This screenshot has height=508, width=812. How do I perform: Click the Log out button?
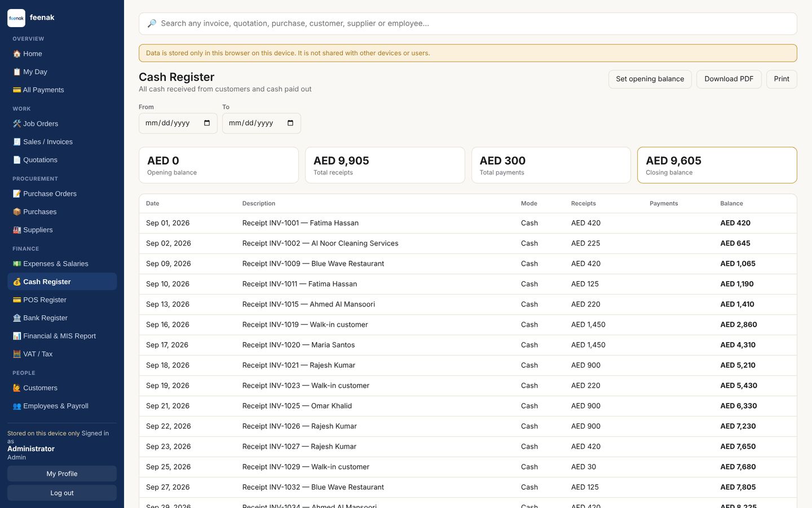click(62, 493)
